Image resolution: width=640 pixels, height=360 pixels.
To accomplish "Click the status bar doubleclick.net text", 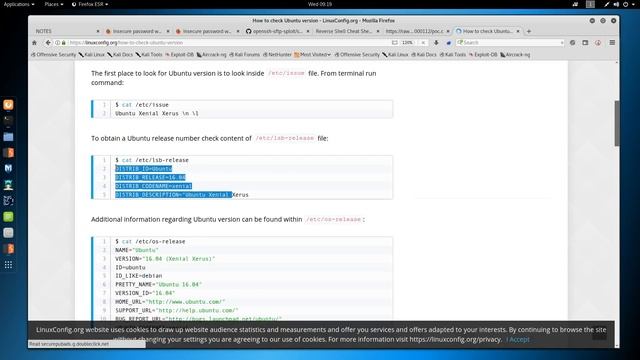I will (69, 344).
